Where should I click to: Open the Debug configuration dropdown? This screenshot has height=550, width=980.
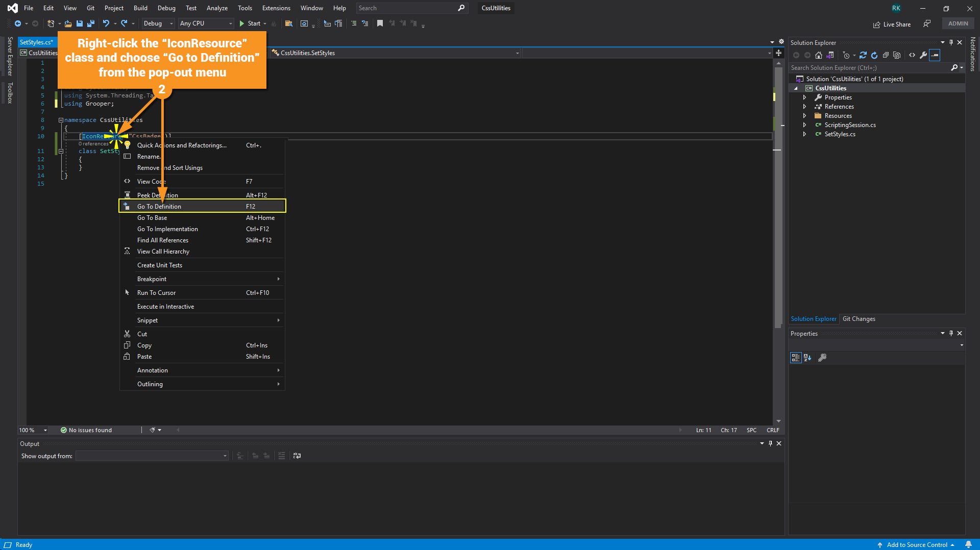click(x=158, y=23)
